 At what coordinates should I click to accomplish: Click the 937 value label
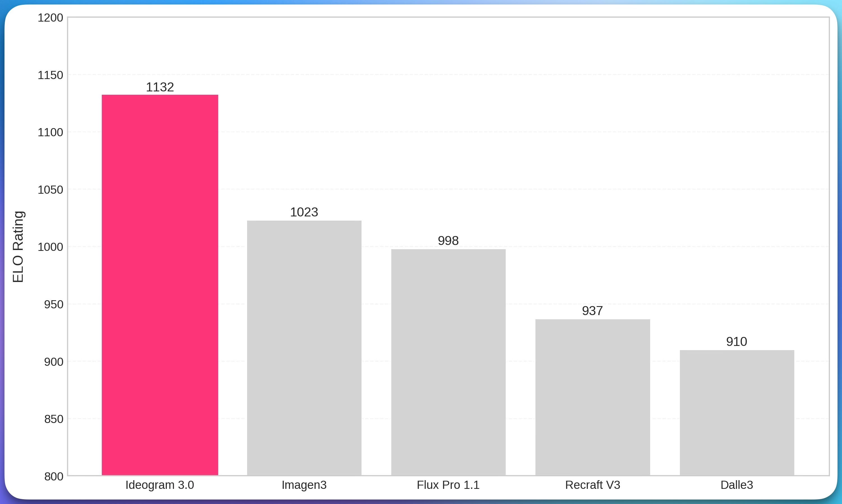592,311
